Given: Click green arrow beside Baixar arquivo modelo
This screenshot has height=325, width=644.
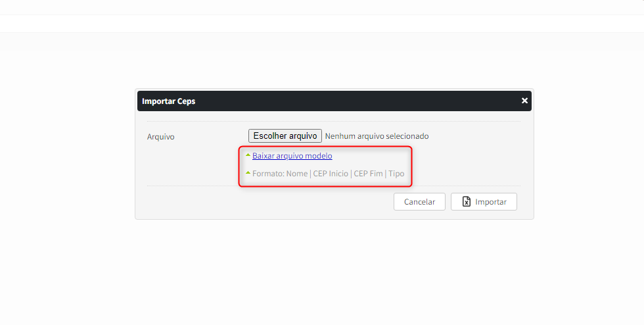Looking at the screenshot, I should tap(248, 155).
